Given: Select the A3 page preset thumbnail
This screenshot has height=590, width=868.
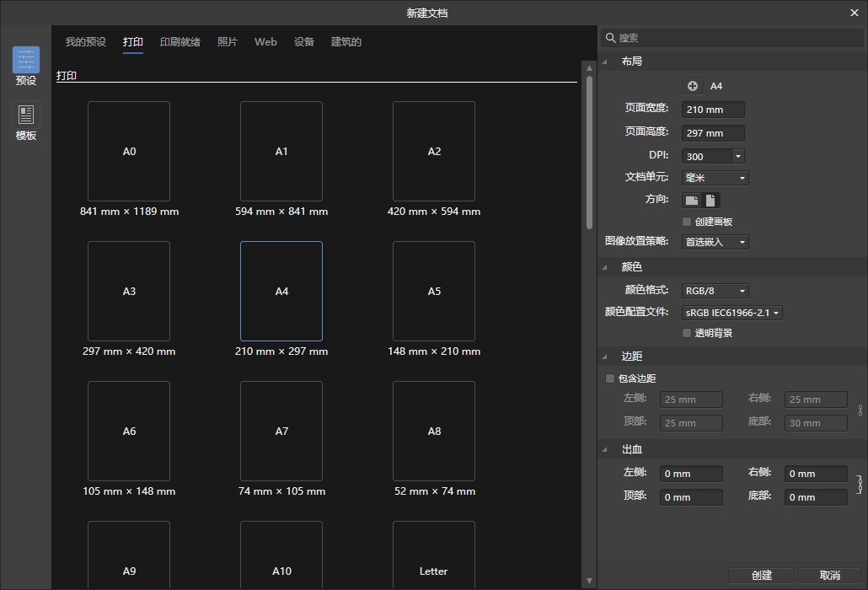Looking at the screenshot, I should tap(129, 292).
